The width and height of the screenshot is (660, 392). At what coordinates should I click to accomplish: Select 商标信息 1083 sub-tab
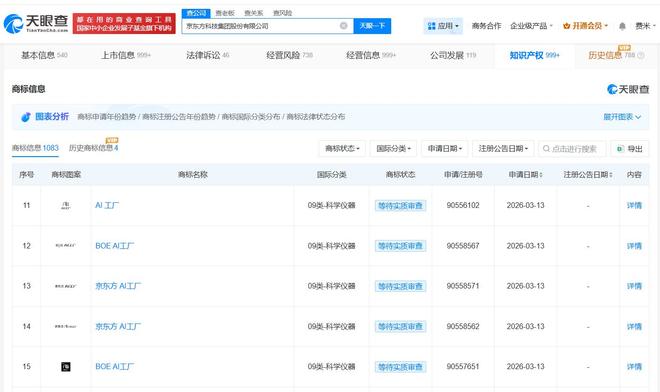35,148
